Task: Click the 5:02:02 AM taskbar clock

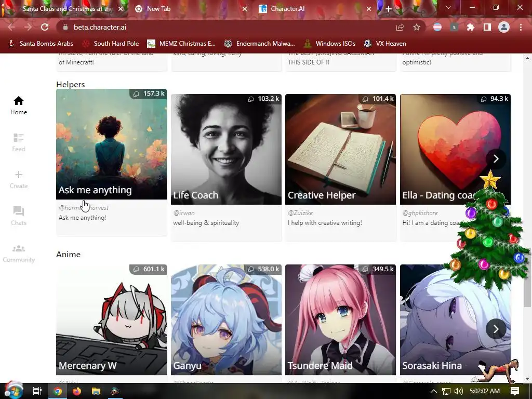Action: (x=485, y=391)
